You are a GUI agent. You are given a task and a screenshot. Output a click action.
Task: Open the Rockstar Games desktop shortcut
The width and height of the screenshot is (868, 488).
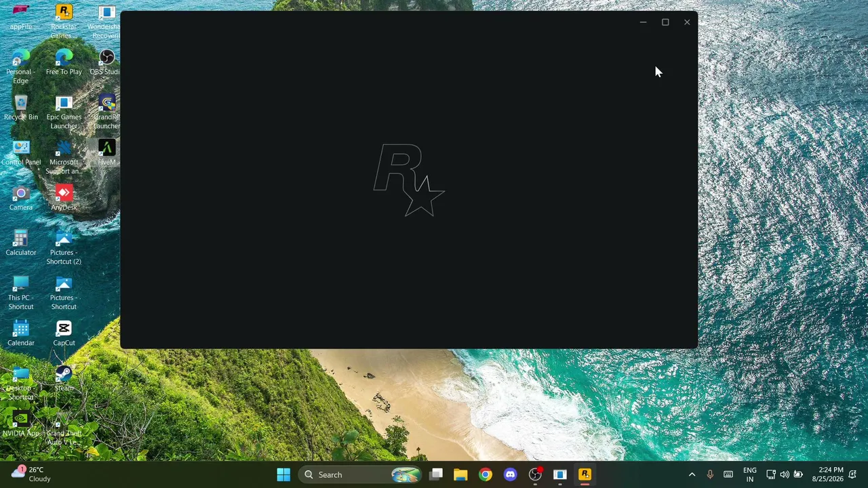coord(64,20)
